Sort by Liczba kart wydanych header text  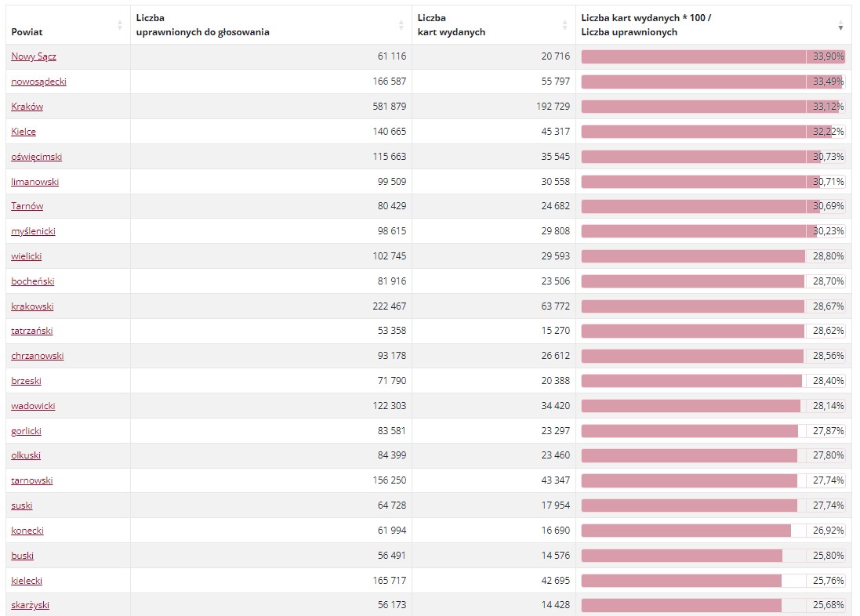[451, 24]
